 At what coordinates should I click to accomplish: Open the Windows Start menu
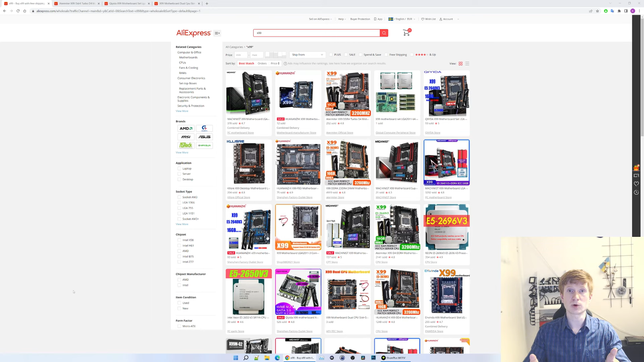click(236, 358)
